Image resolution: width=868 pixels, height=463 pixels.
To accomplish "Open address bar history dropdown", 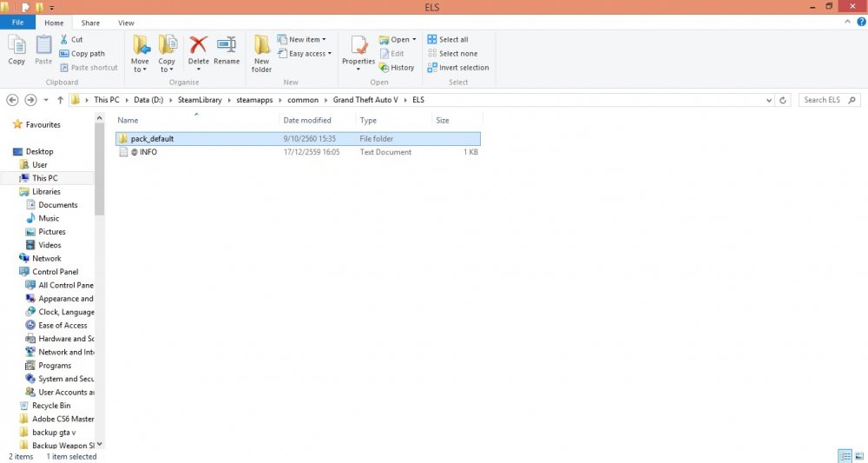I will [x=769, y=100].
